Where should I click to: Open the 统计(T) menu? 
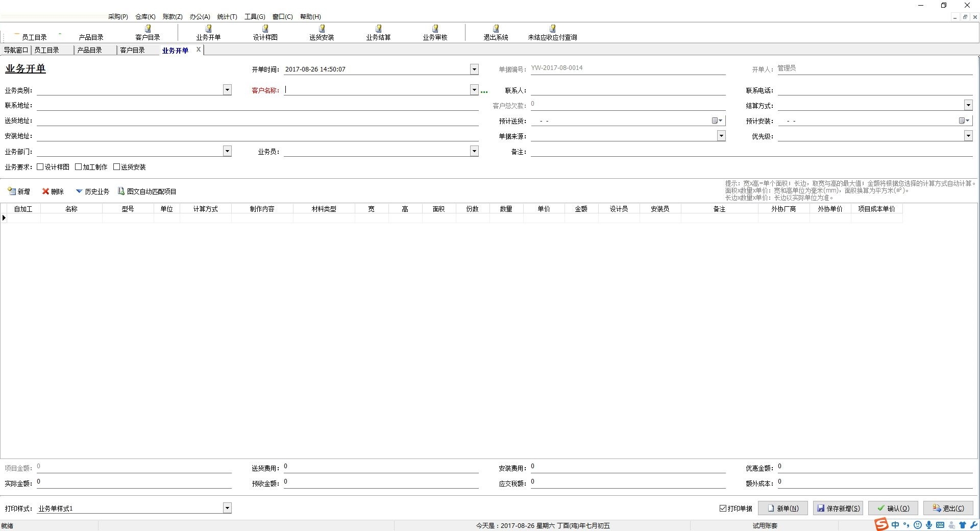tap(227, 17)
